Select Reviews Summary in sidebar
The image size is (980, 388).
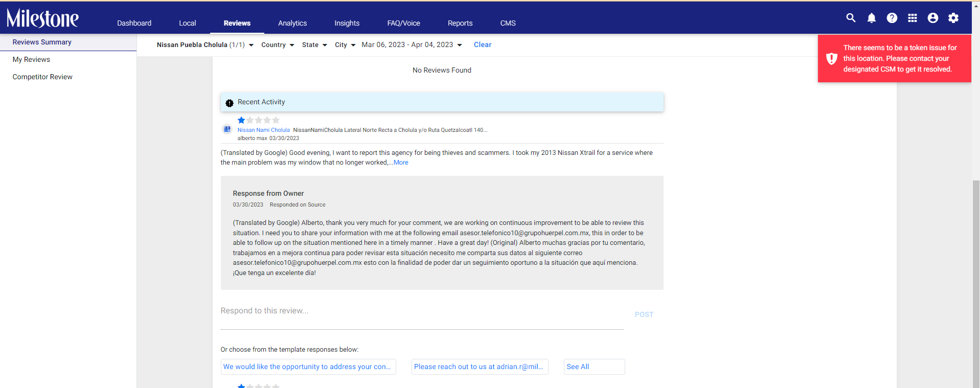(68, 42)
